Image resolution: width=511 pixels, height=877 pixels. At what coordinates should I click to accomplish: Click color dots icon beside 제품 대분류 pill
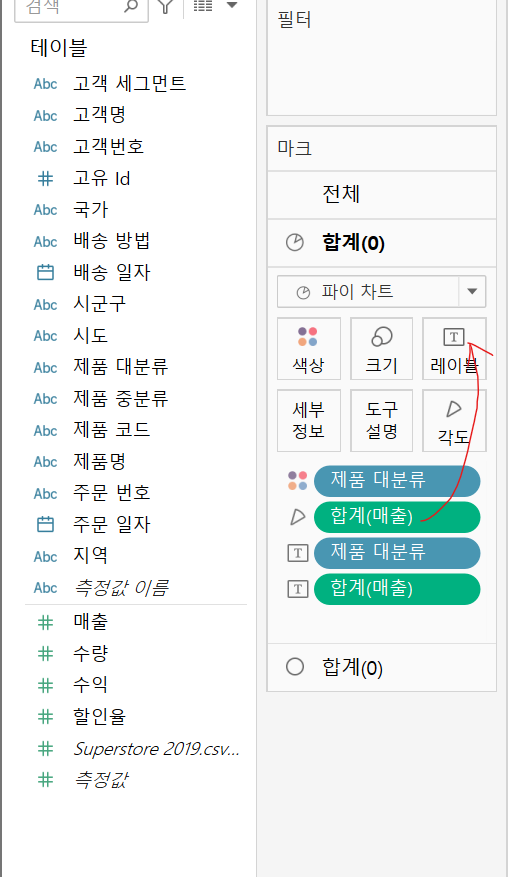(297, 480)
